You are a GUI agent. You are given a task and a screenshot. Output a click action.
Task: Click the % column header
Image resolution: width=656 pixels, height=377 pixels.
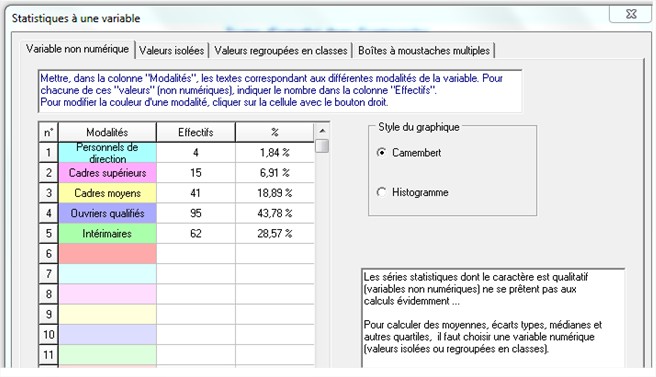tap(274, 132)
